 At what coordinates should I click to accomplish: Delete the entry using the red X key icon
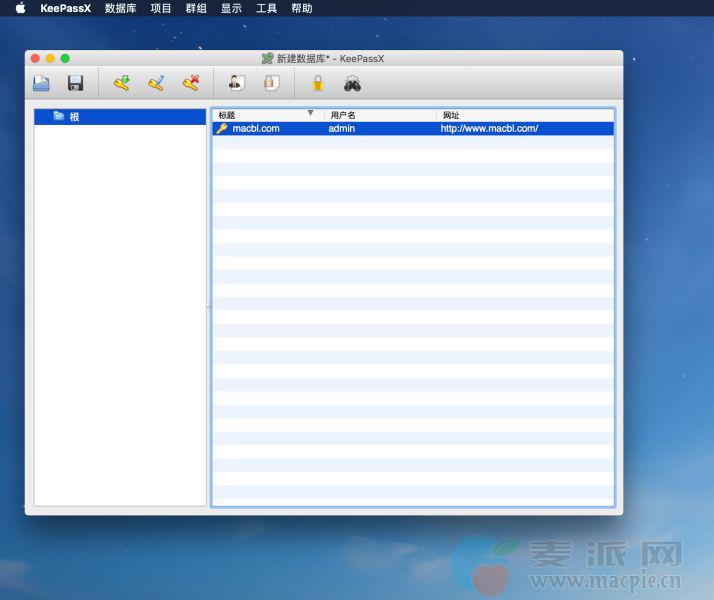190,84
